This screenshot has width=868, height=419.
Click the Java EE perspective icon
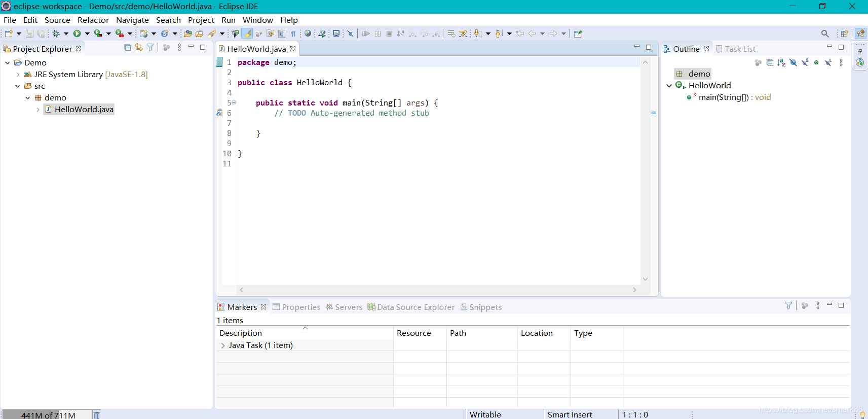(860, 33)
